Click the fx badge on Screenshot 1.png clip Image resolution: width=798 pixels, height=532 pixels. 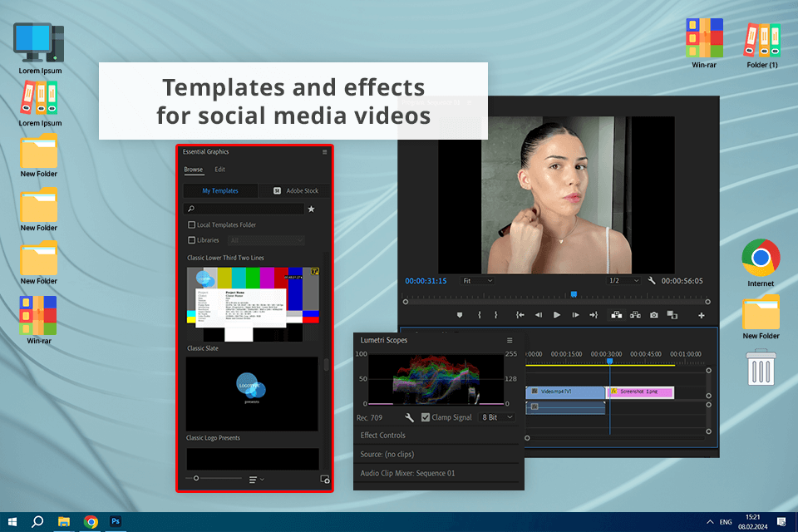(x=613, y=392)
